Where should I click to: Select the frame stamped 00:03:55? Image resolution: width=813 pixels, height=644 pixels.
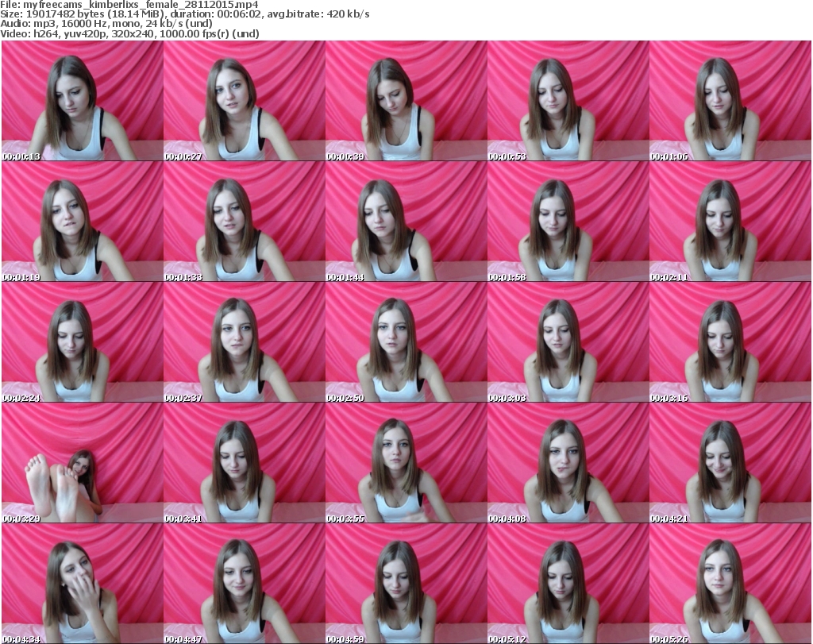pos(406,463)
